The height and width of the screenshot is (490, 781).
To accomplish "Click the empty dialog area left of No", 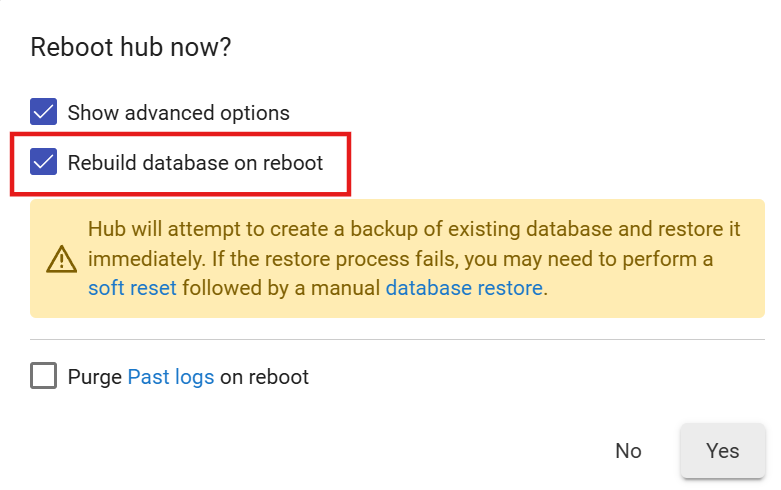I will 400,451.
